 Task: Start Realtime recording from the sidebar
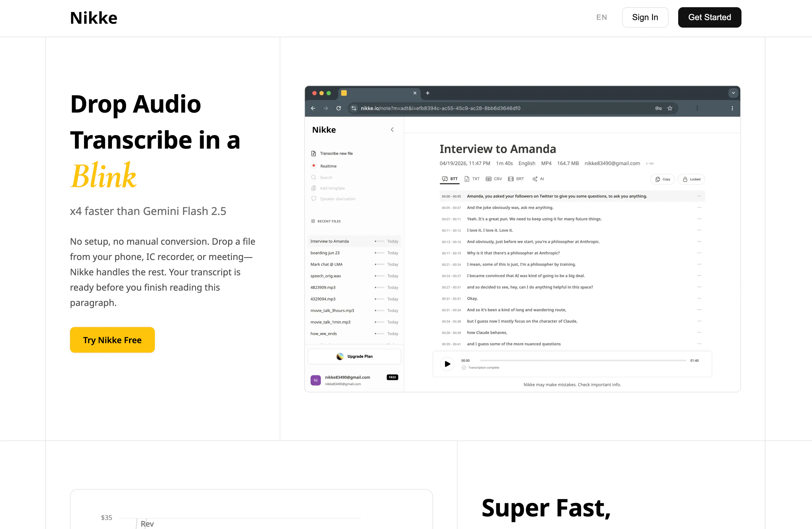(x=324, y=166)
